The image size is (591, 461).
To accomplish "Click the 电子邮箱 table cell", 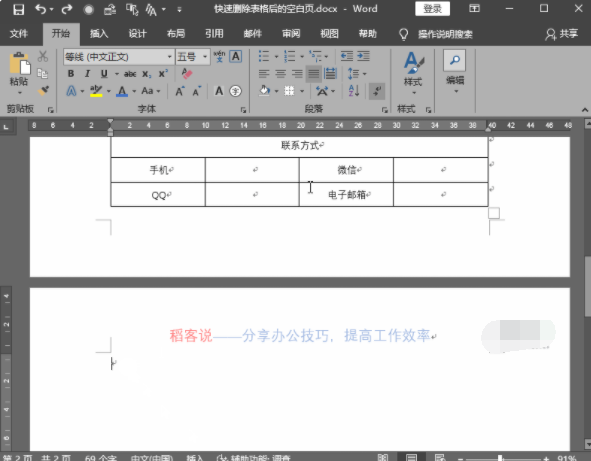I will [346, 195].
